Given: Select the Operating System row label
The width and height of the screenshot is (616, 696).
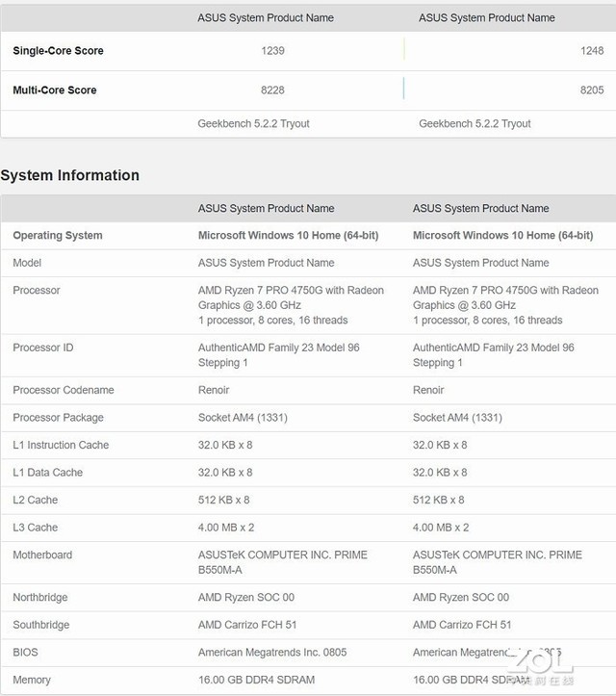Looking at the screenshot, I should click(58, 236).
